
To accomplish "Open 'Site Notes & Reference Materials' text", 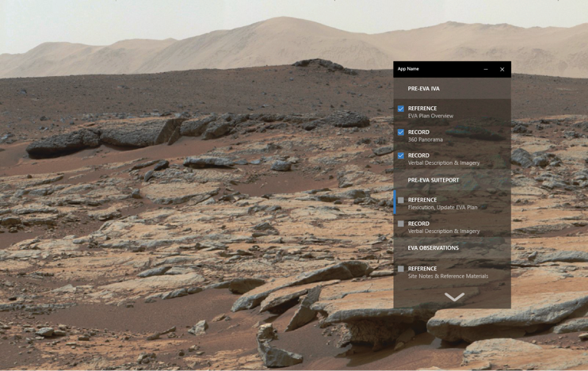I will point(448,276).
